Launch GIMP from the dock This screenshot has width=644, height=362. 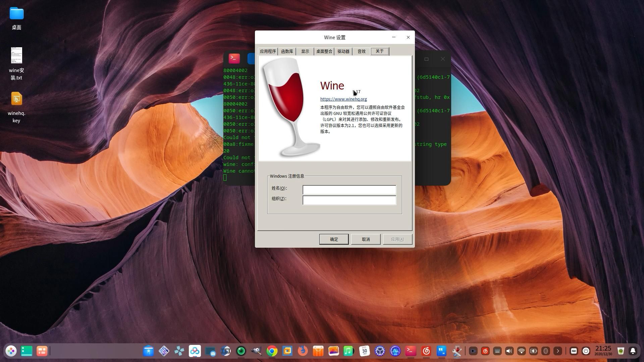click(x=256, y=351)
